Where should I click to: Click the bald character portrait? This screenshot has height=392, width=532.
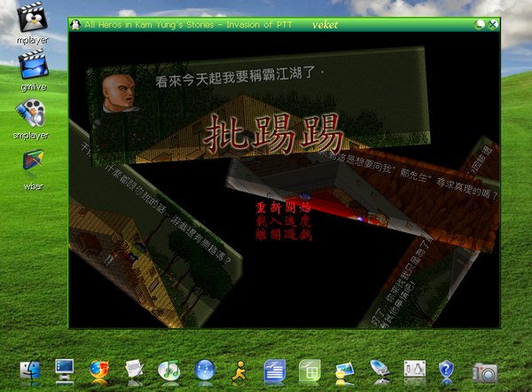[119, 93]
